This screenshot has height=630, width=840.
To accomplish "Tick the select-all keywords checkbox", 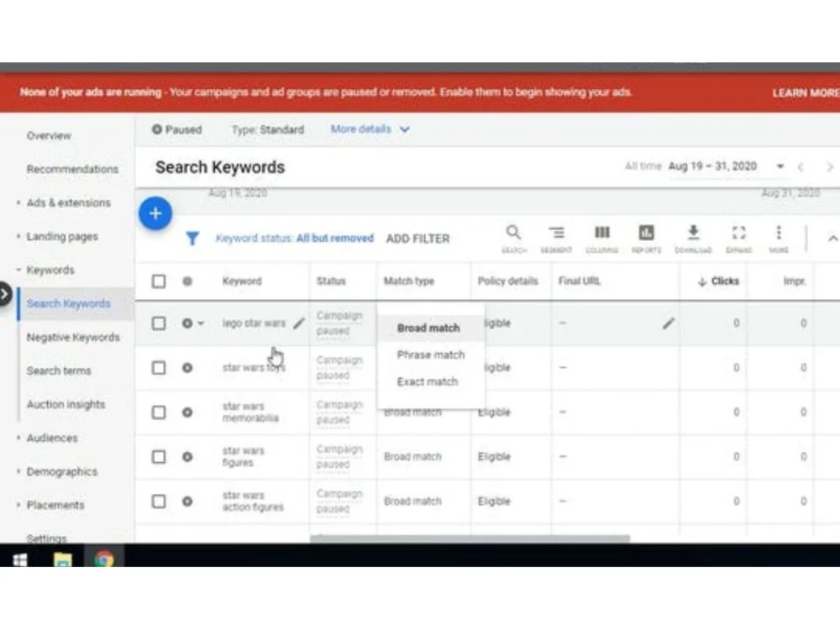I will 159,281.
